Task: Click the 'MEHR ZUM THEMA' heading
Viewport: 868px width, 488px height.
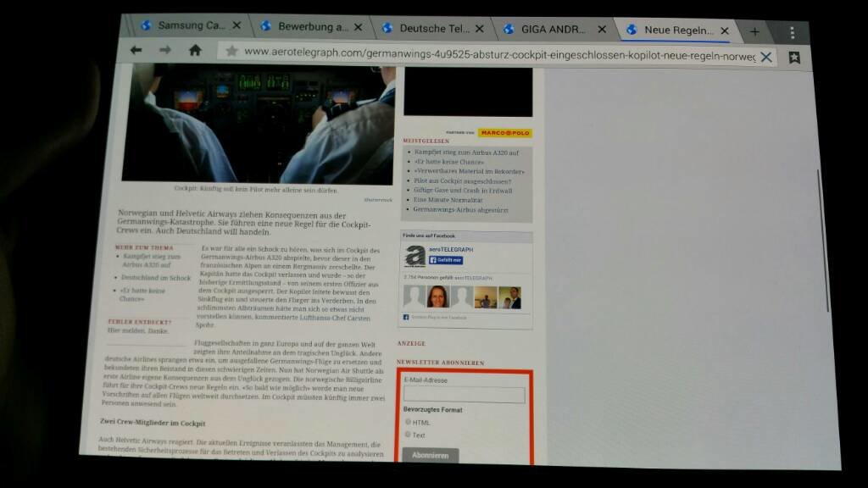Action: [x=144, y=247]
